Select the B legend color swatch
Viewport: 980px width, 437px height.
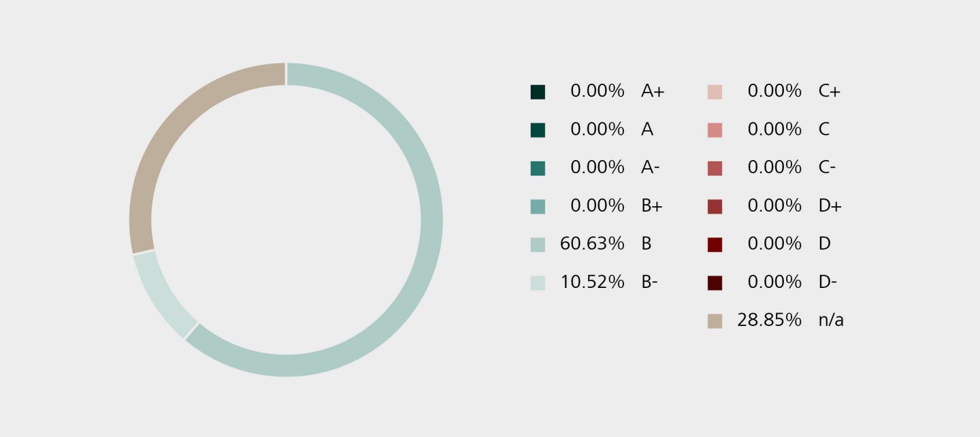point(538,244)
